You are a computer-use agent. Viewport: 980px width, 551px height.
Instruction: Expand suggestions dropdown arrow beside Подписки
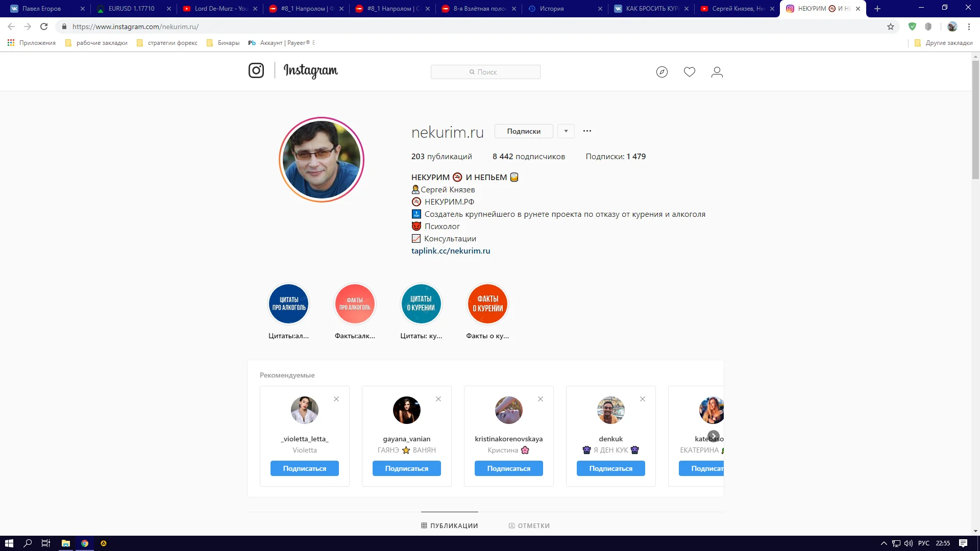pyautogui.click(x=566, y=131)
